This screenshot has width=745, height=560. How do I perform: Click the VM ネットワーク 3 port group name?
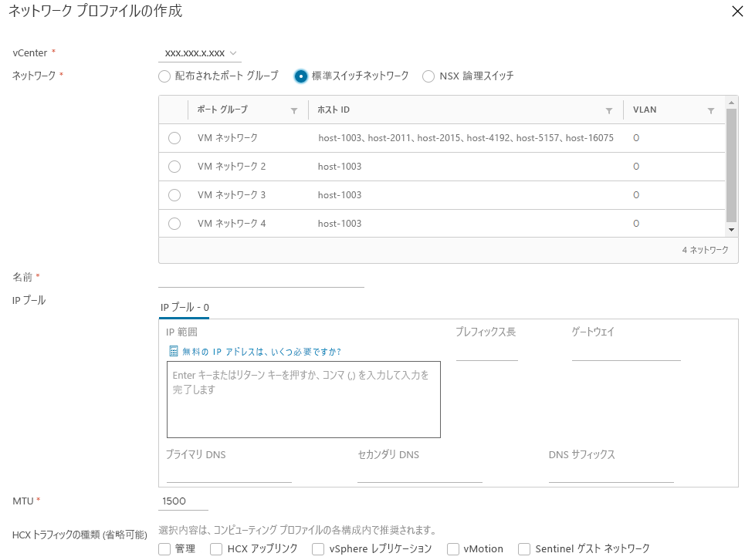(232, 195)
